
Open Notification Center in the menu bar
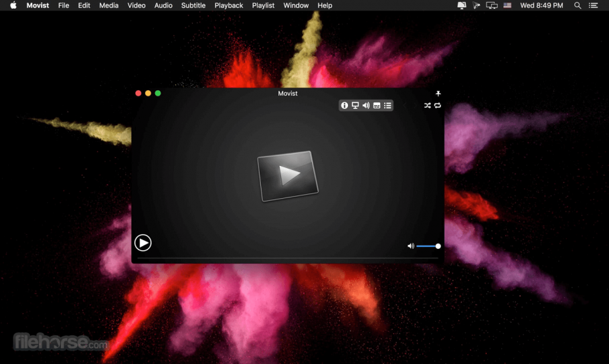pyautogui.click(x=593, y=5)
